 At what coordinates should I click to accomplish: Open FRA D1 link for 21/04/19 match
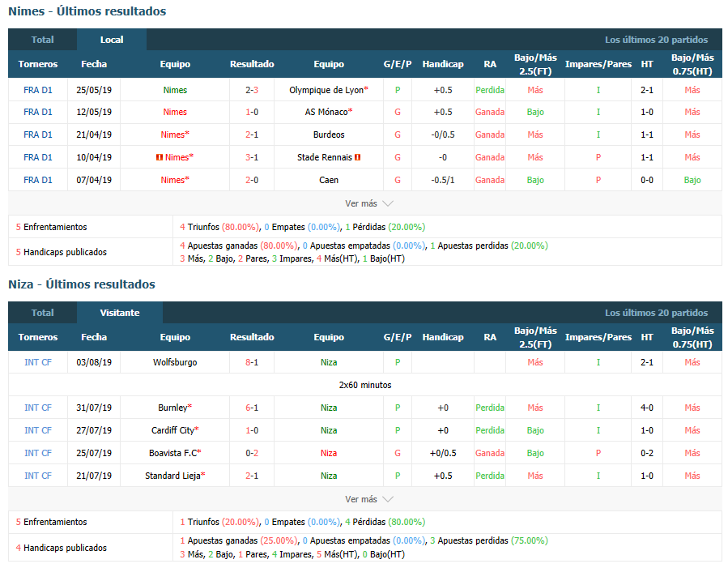pyautogui.click(x=37, y=135)
